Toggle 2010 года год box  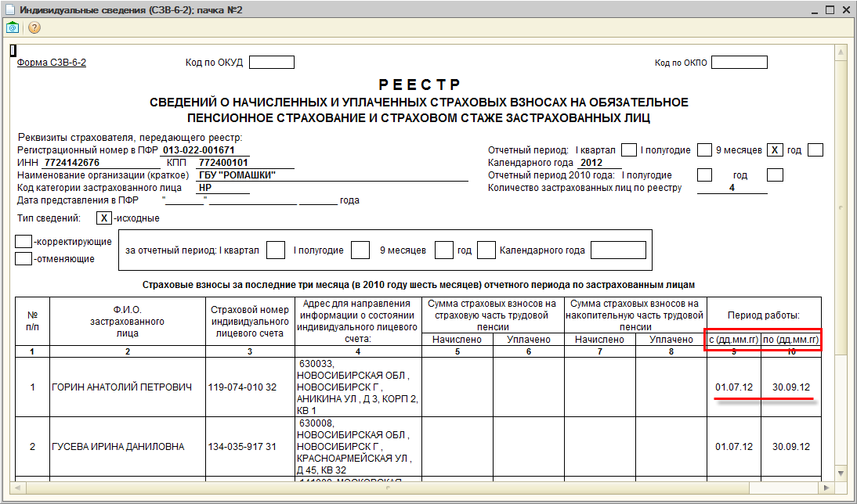(775, 175)
